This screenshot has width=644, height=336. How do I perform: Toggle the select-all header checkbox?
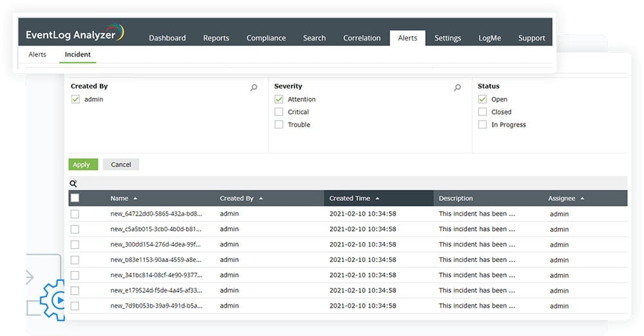click(75, 198)
